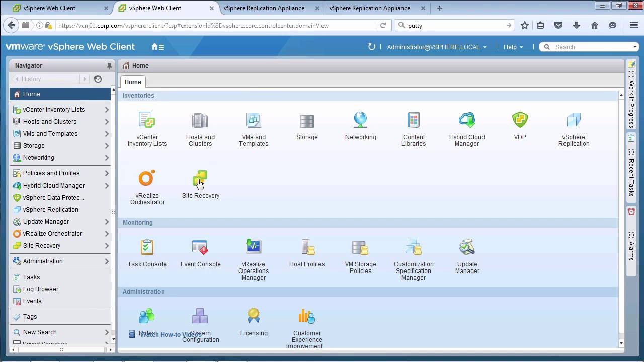Screen dimensions: 644x362
Task: Open the home menu icon in header
Action: point(157,47)
